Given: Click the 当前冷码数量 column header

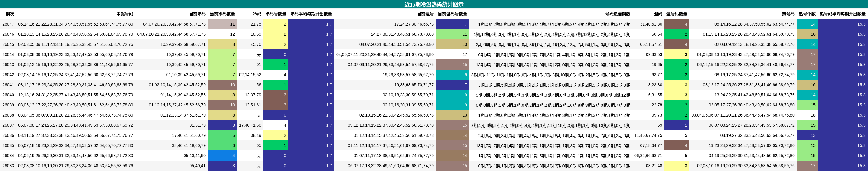Looking at the screenshot, I should (x=222, y=14).
